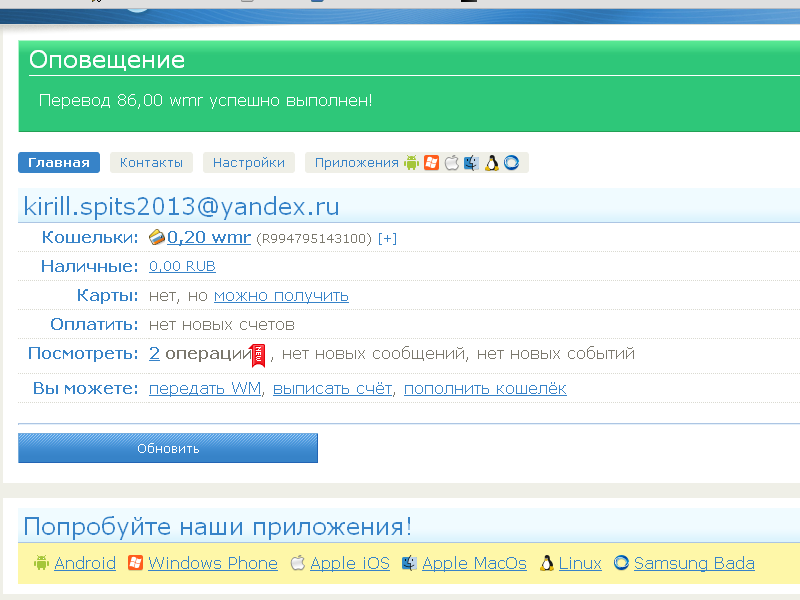Open the Samsung Bada app link at bottom
This screenshot has height=600, width=800.
pos(694,563)
